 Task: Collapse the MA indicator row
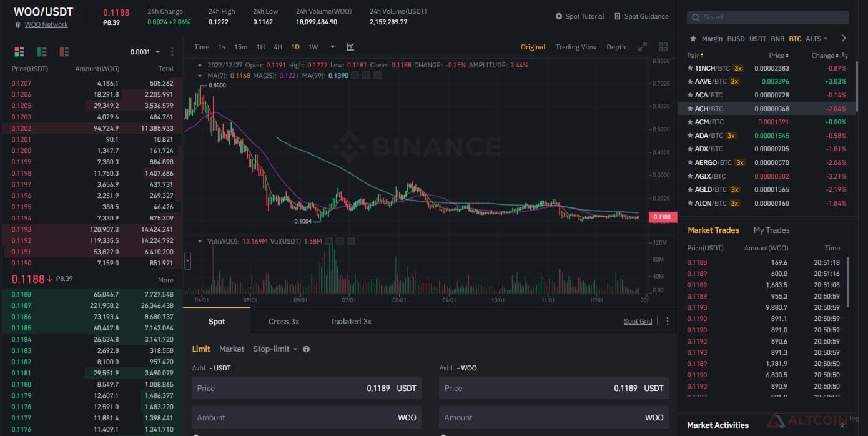click(200, 76)
